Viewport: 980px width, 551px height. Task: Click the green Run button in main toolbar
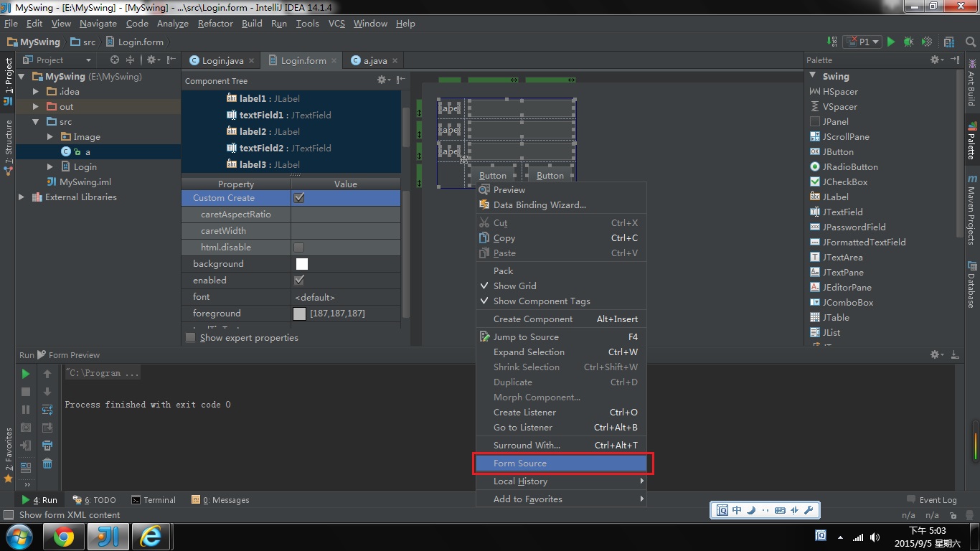(x=891, y=42)
